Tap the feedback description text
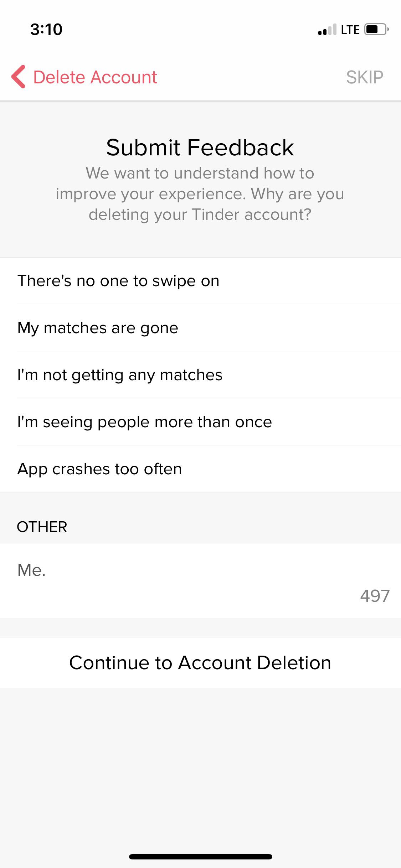 200,193
